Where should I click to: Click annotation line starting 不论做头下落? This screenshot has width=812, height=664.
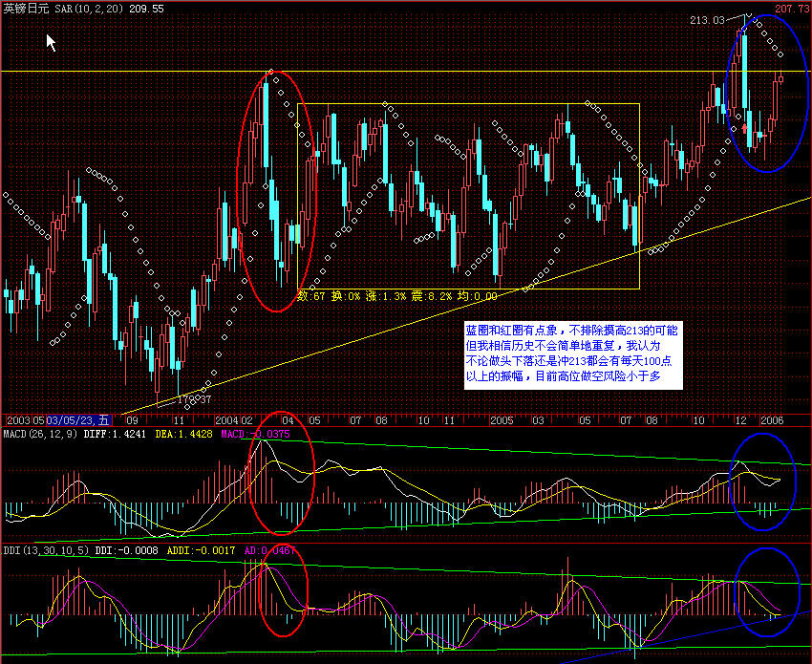[568, 360]
